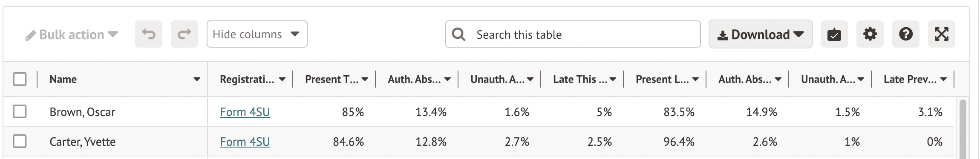Open table settings gear icon

[x=870, y=34]
